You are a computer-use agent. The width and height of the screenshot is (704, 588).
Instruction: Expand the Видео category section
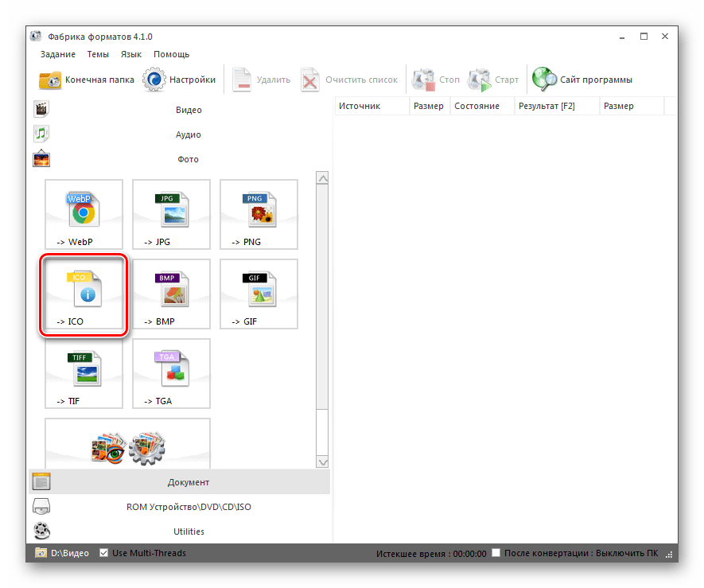click(x=180, y=110)
